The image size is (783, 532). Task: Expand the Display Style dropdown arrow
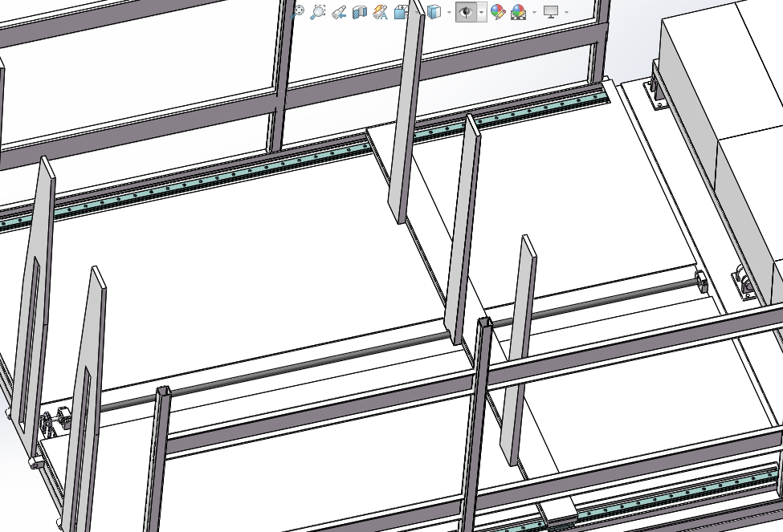coord(450,13)
